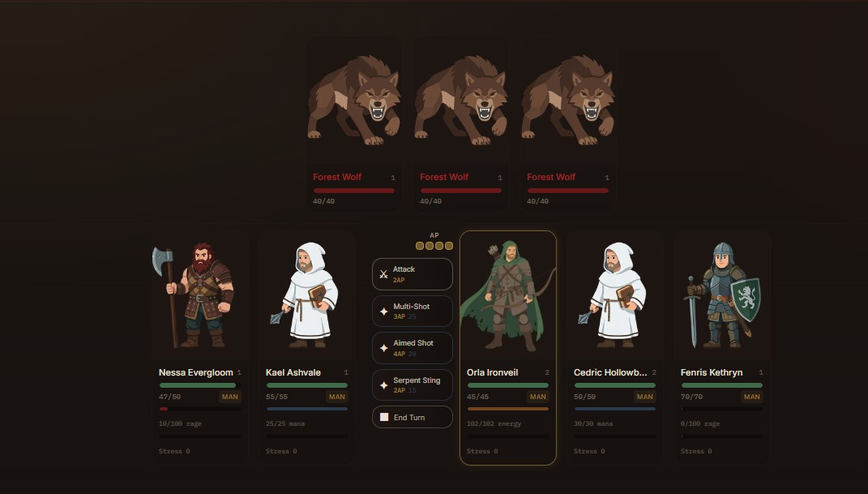Select Fenris Kethryn's knight portrait
The height and width of the screenshot is (494, 868).
click(x=724, y=295)
